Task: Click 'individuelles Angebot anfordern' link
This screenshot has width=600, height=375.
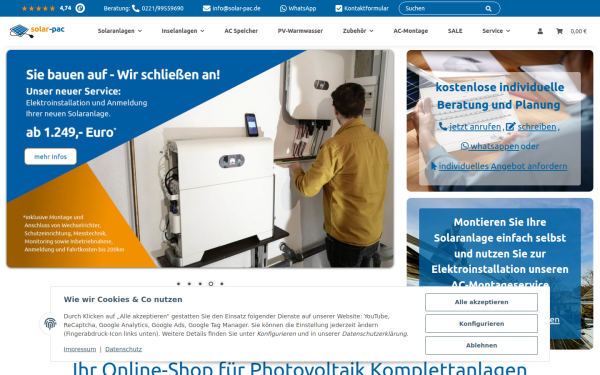Action: tap(503, 166)
